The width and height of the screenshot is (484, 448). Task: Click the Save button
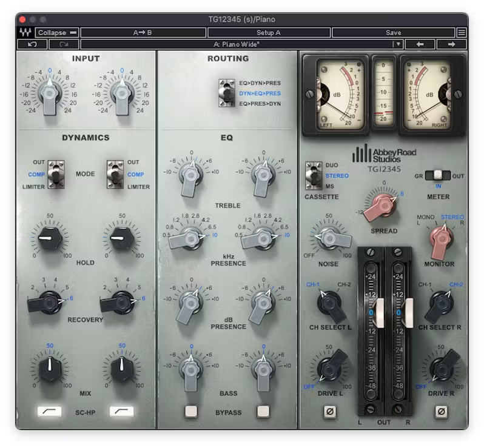tap(393, 32)
